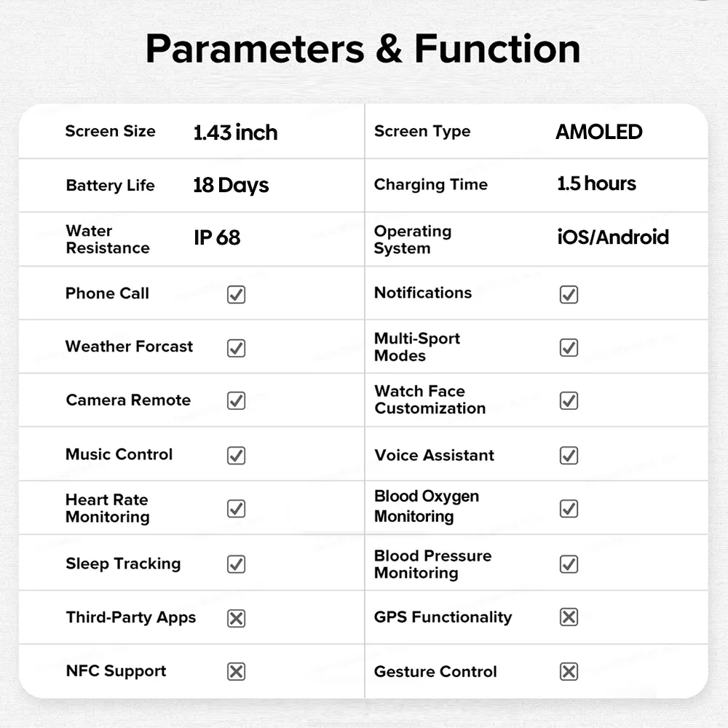Click the Music Control checkbox
Screen dimensions: 728x728
(x=236, y=456)
